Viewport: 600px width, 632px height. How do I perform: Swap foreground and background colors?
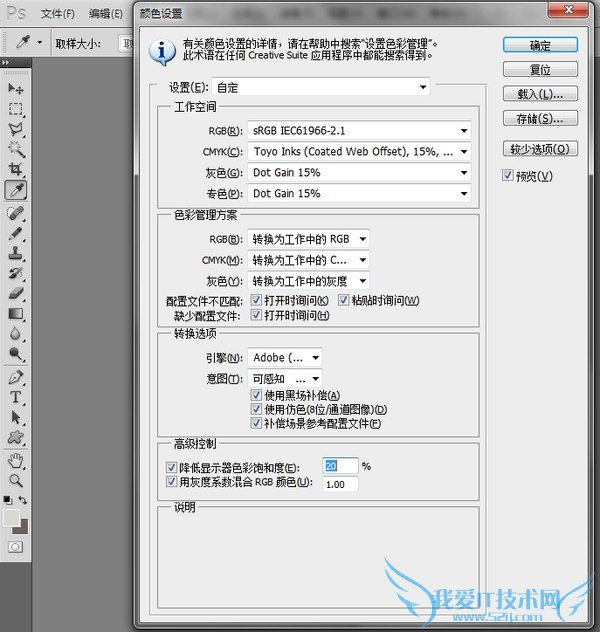pyautogui.click(x=23, y=500)
